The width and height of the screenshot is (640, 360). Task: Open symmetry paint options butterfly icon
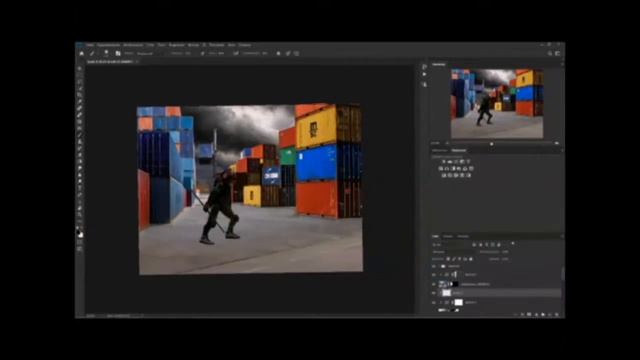point(297,53)
